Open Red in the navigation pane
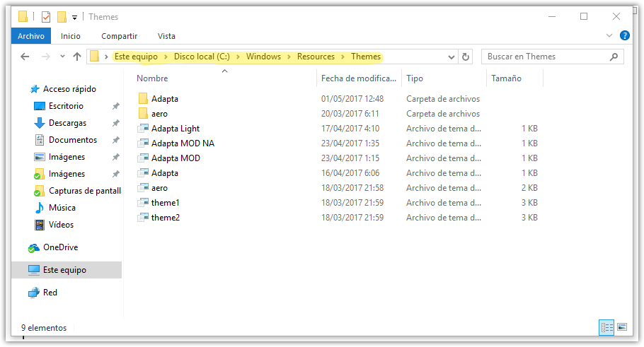Viewport: 644px width, 347px height. pyautogui.click(x=50, y=293)
